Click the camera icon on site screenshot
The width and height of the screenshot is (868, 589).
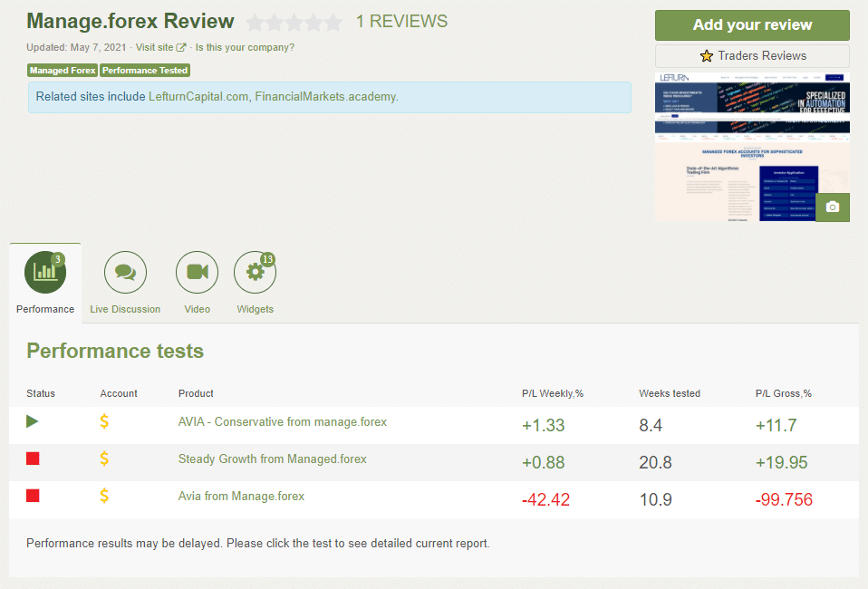point(833,207)
